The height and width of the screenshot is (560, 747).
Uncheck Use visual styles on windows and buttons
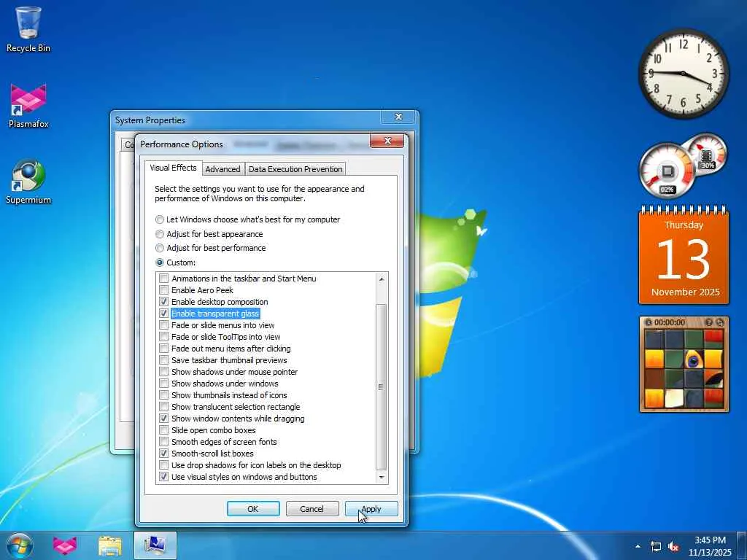164,477
